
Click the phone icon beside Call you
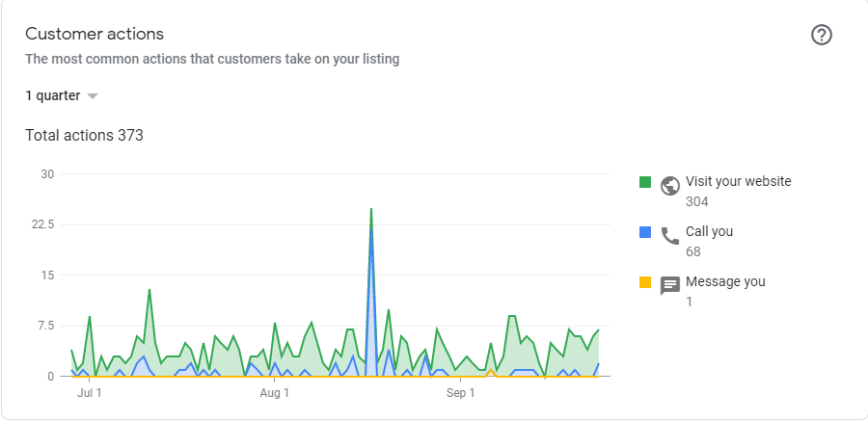[x=670, y=236]
